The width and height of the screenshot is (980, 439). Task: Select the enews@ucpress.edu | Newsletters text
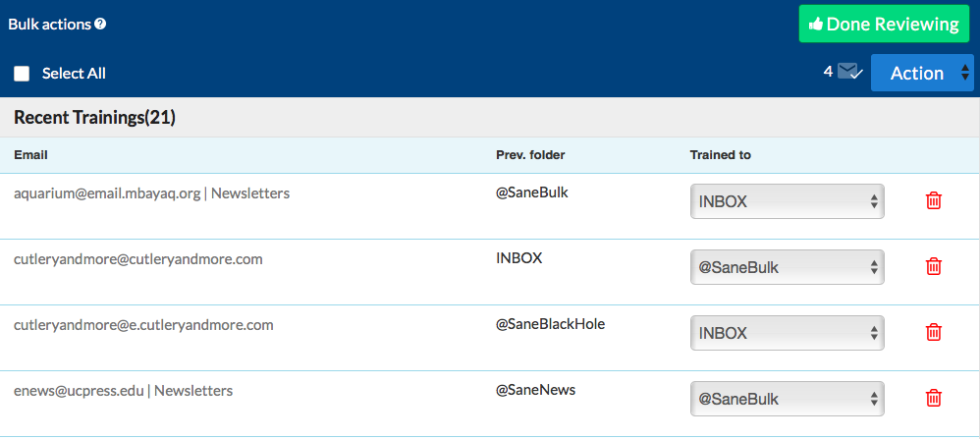pos(123,391)
